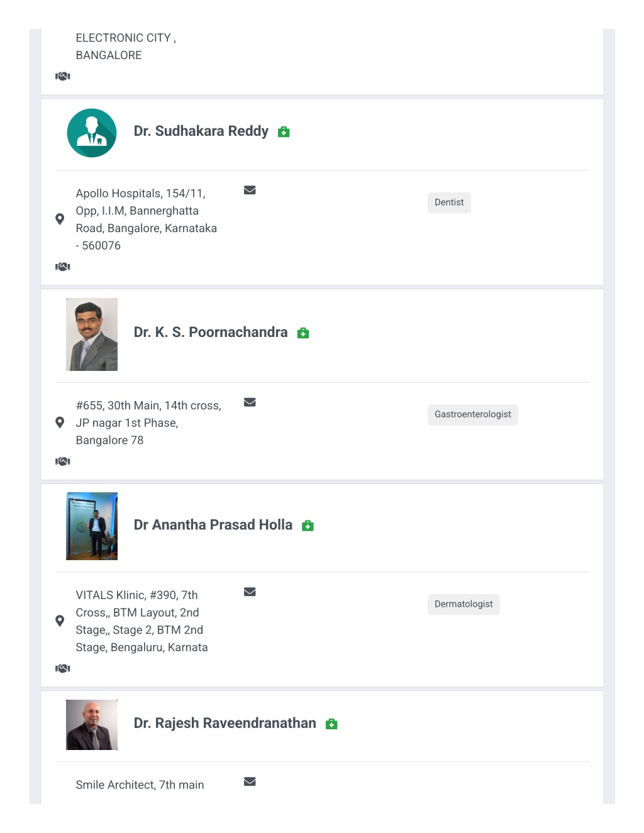Screen dimensions: 644x833
Task: Select the Dermatologist specialty tag
Action: tap(464, 604)
